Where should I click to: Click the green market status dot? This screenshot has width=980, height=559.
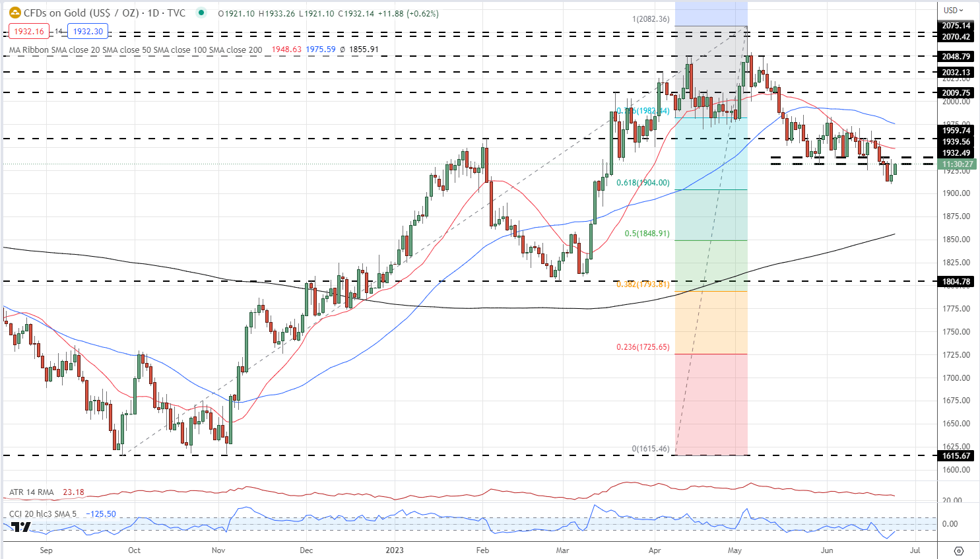[201, 13]
